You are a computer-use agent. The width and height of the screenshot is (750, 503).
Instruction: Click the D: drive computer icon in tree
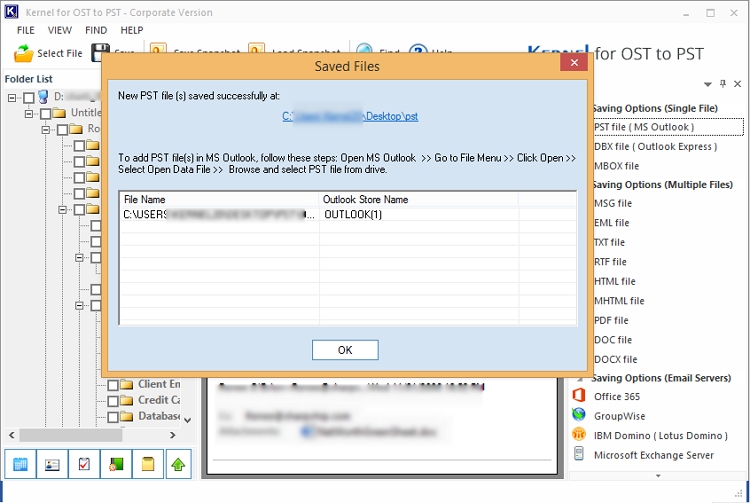click(x=43, y=97)
